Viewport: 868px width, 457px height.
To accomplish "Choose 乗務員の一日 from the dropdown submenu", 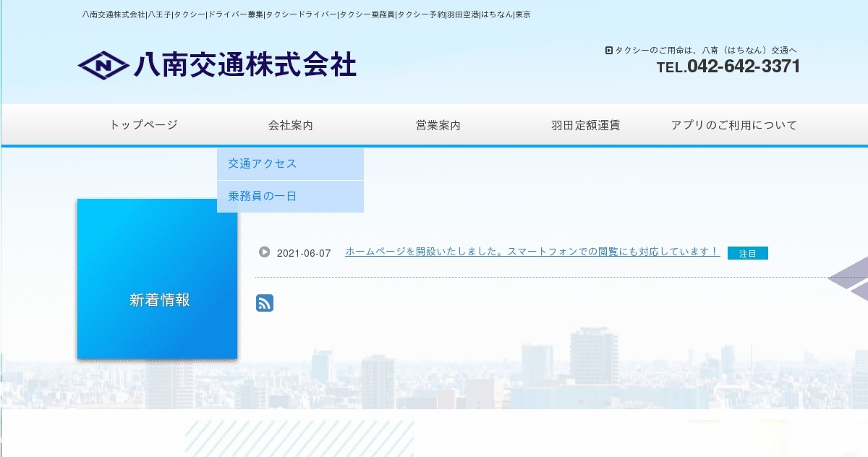I will coord(290,197).
